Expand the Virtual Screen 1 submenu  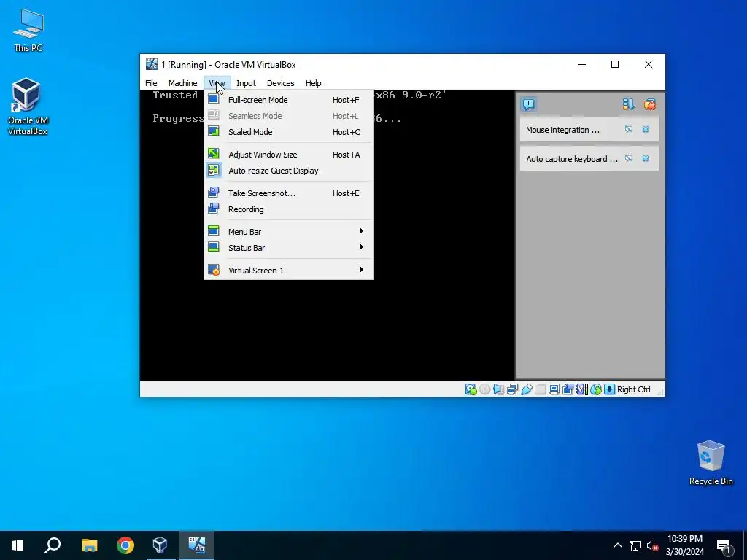tap(288, 270)
